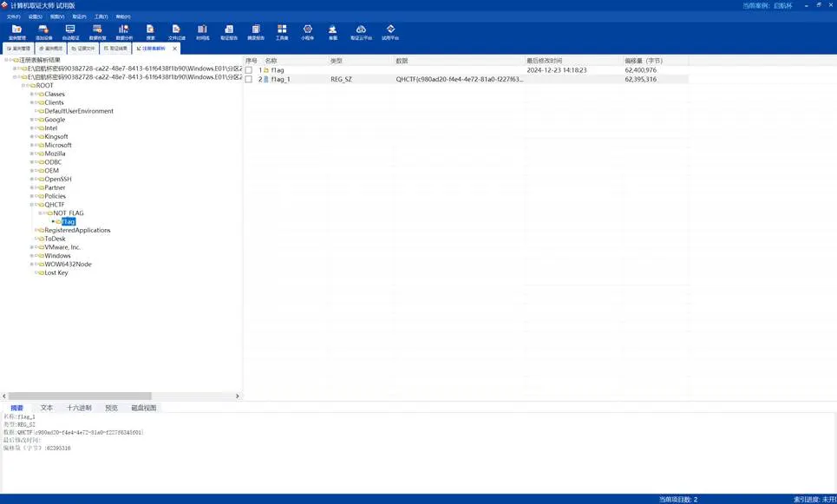
Task: Open the 时间线 view icon
Action: pyautogui.click(x=202, y=32)
